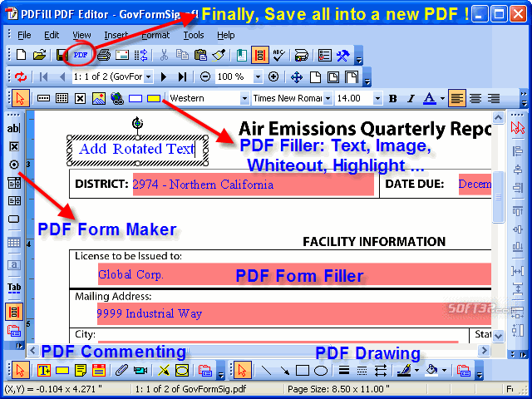532x399 pixels.
Task: Click the Save as PDF button
Action: pos(81,55)
